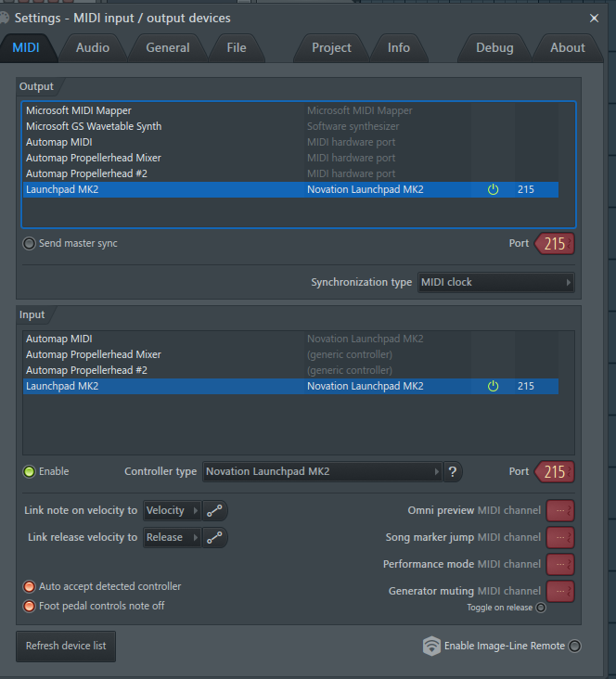Toggle Send master sync option
This screenshot has height=679, width=616.
(x=30, y=243)
